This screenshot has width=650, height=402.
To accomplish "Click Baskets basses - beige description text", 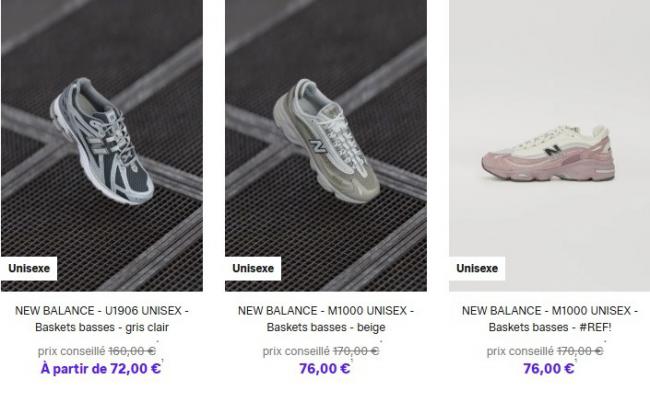I will [x=326, y=327].
